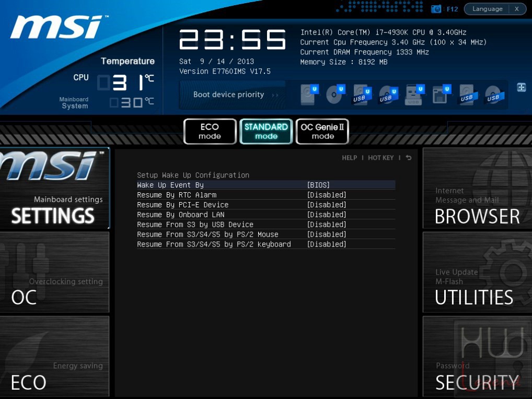Change Wake Up Event By [BIOS] value

[x=318, y=185]
